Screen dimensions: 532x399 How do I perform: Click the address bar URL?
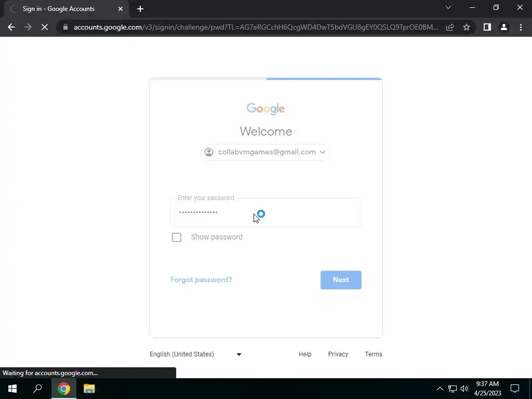(x=256, y=27)
